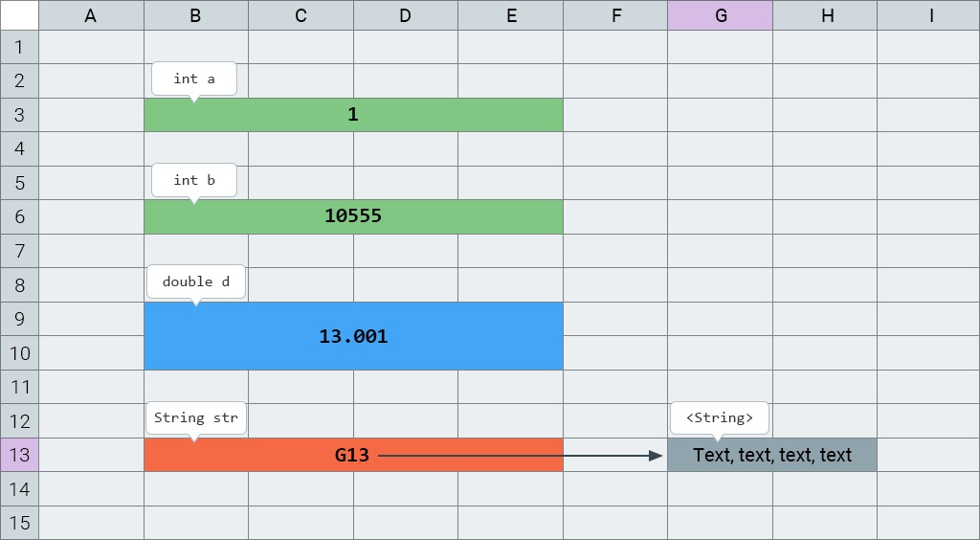This screenshot has height=540, width=980.
Task: Select column I header
Action: [929, 15]
